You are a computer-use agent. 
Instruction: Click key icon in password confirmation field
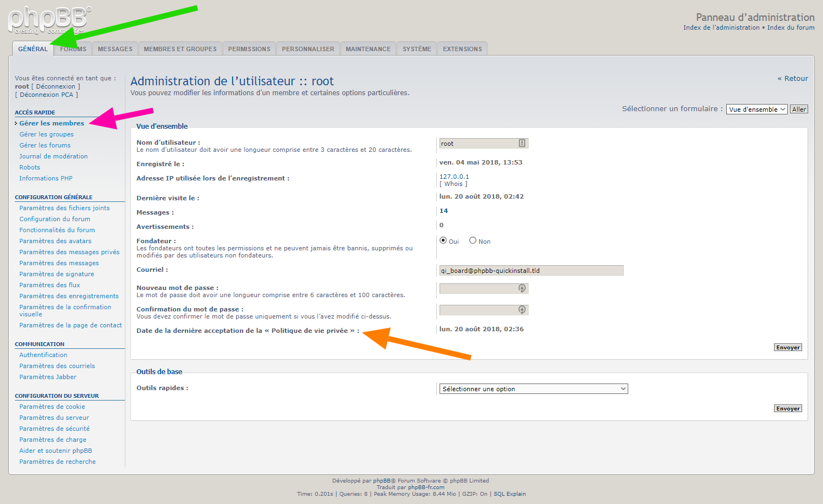coord(522,310)
